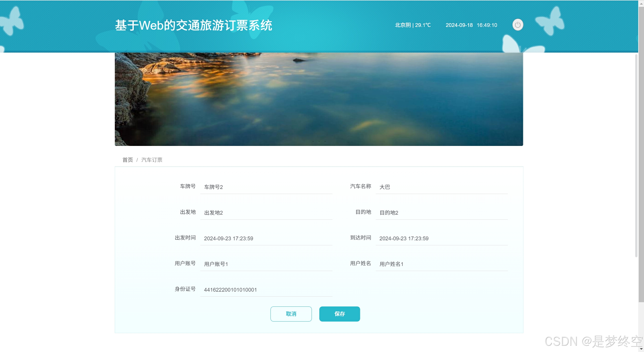Click the 汽车订票 breadcrumb item
The height and width of the screenshot is (352, 644).
[152, 160]
